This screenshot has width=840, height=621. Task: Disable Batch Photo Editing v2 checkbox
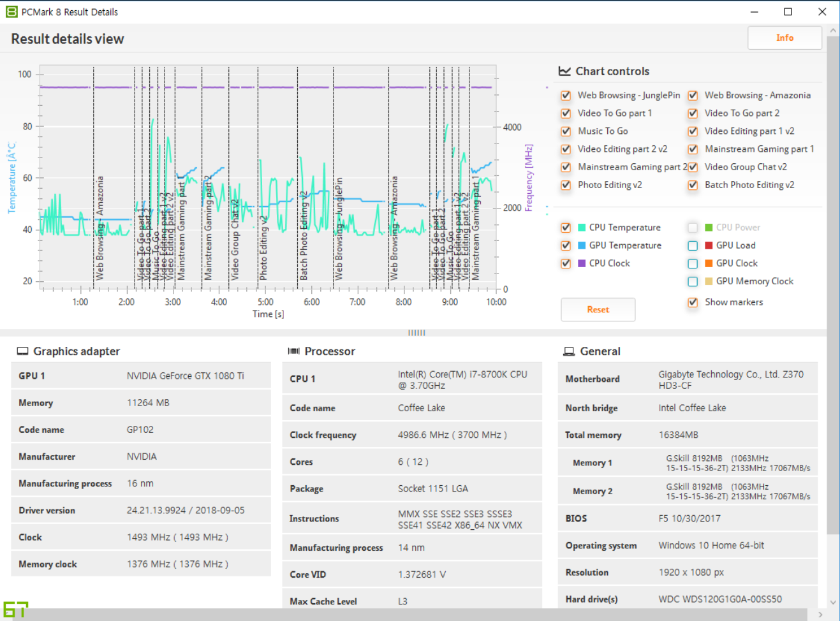pyautogui.click(x=693, y=185)
